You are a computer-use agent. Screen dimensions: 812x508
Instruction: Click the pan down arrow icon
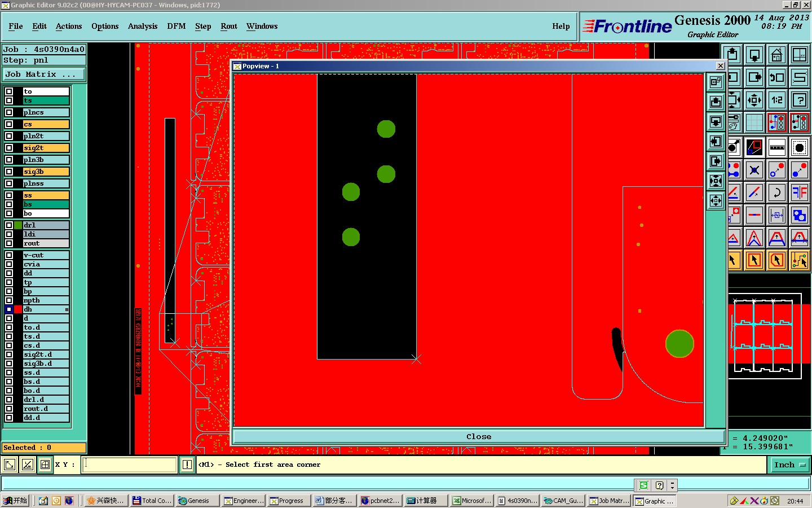(754, 55)
